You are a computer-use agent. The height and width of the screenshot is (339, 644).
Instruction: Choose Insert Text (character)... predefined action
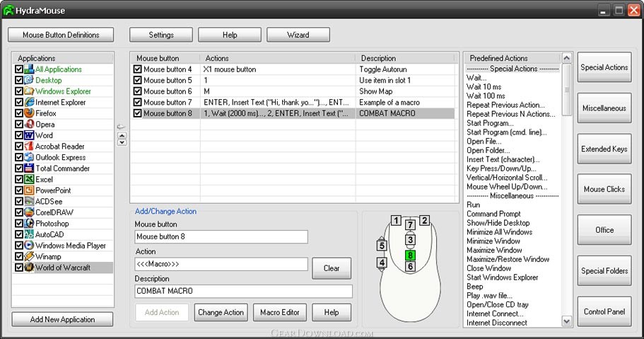click(x=503, y=159)
